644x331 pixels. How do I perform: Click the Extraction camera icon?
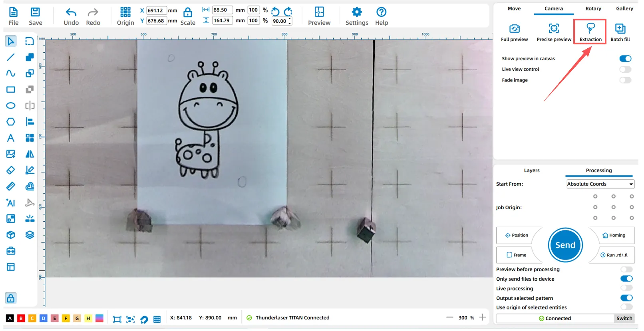tap(590, 29)
